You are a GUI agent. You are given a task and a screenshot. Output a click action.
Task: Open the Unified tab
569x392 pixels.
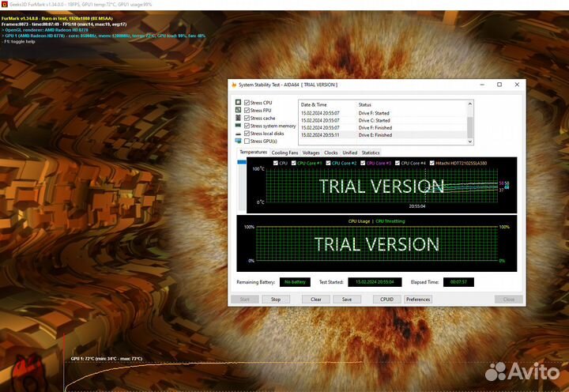[x=350, y=153]
